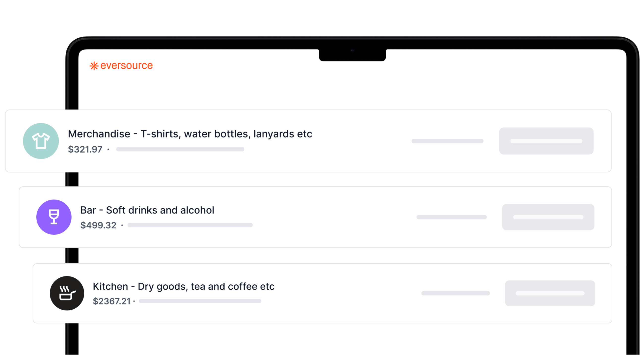Screen dimensions: 644x355
Task: Click the $321.97 merchandise amount
Action: [85, 149]
